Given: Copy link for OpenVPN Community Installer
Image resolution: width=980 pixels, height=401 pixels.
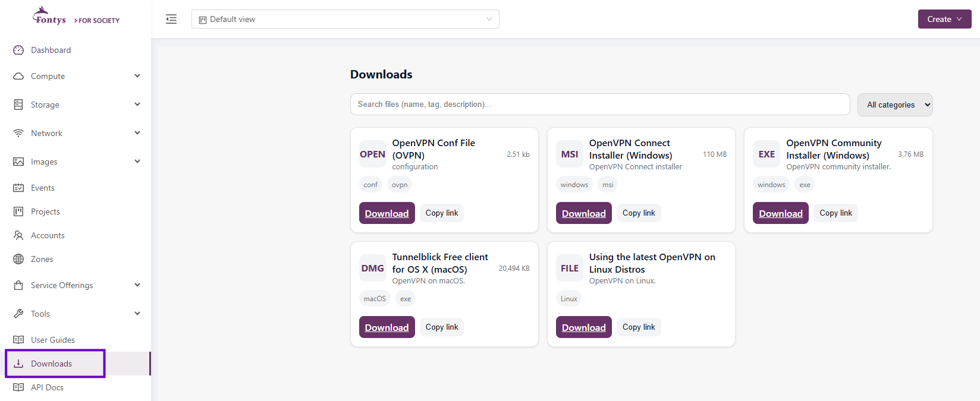Looking at the screenshot, I should 835,213.
